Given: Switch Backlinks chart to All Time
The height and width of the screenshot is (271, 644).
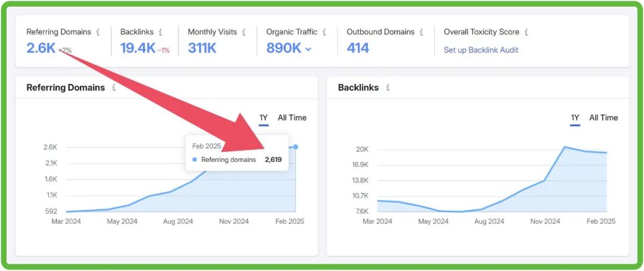Looking at the screenshot, I should (603, 118).
